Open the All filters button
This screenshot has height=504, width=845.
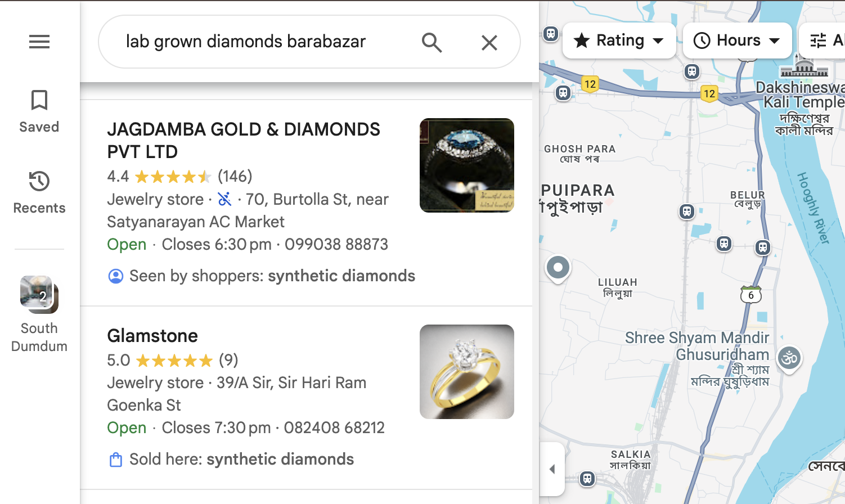pyautogui.click(x=825, y=40)
